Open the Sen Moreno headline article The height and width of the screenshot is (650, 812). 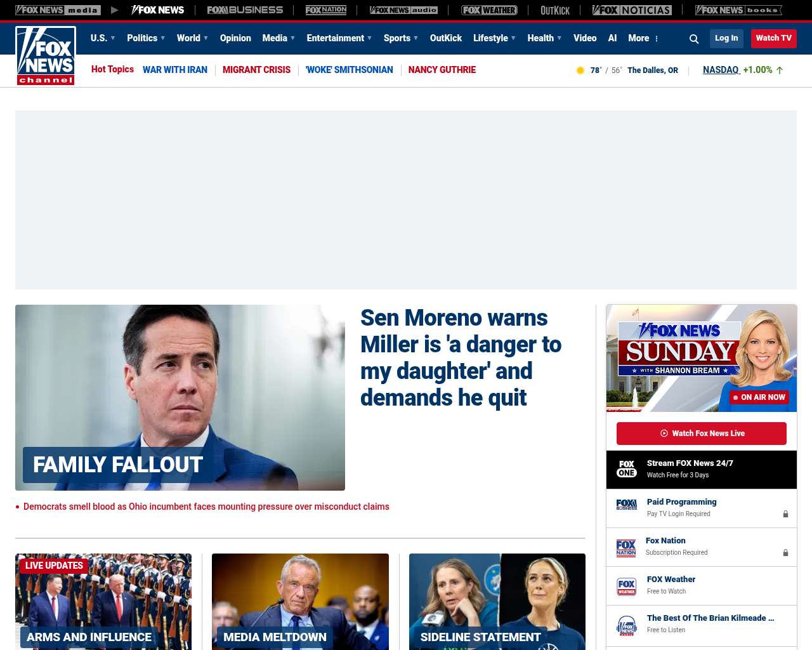[x=461, y=357]
